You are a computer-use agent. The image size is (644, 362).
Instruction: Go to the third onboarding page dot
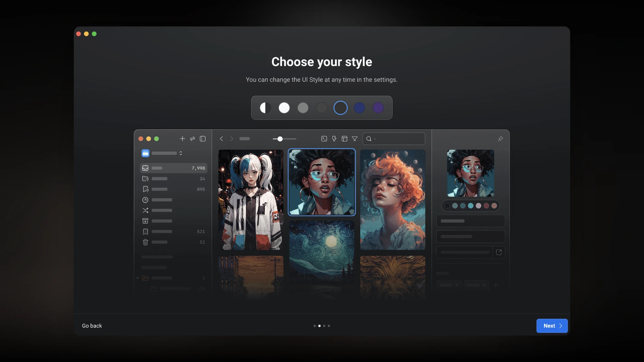[x=324, y=326]
